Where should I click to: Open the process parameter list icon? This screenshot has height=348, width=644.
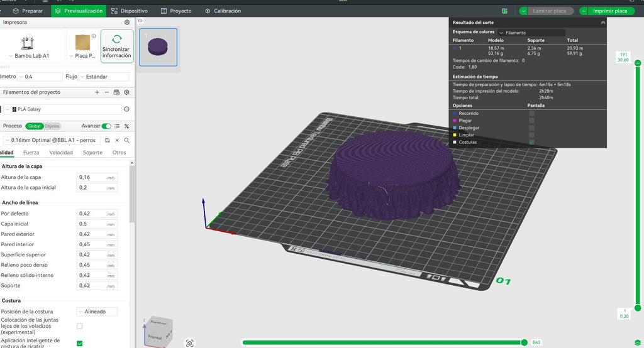[117, 126]
